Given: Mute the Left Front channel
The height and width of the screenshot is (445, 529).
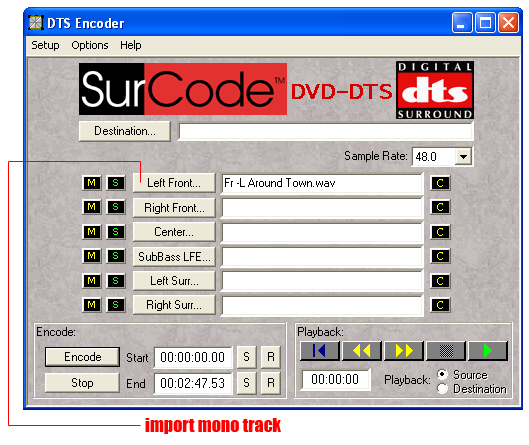Looking at the screenshot, I should [91, 183].
